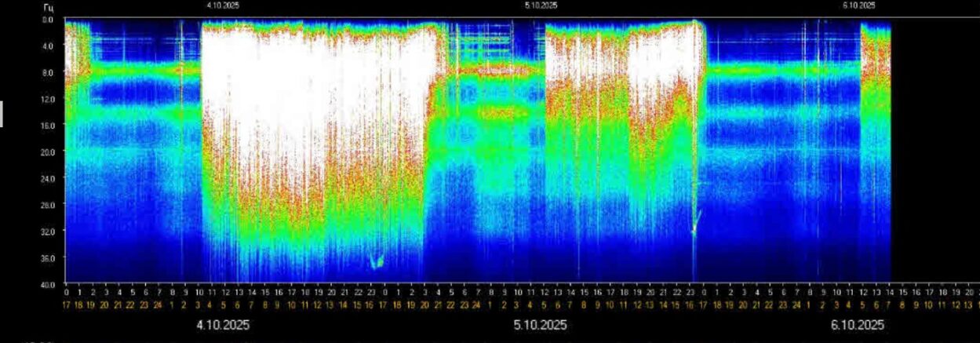Pick the 16.0 frequency axis label
Image resolution: width=980 pixels, height=343 pixels.
click(x=47, y=126)
